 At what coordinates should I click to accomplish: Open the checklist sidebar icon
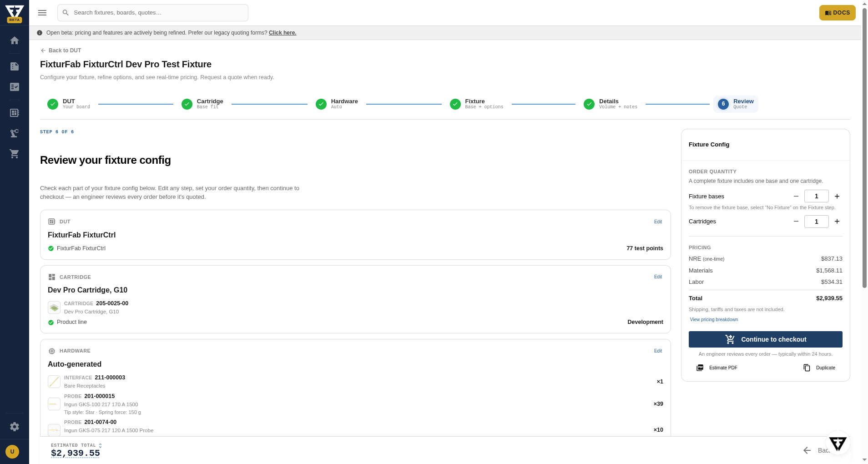click(15, 87)
